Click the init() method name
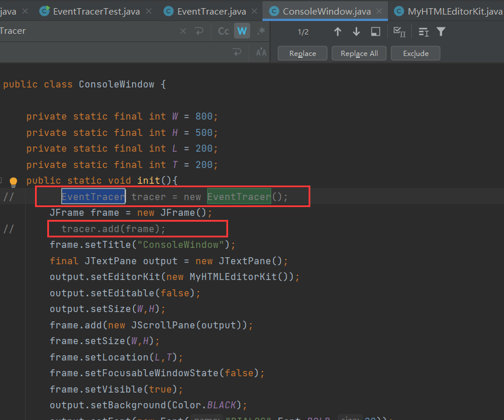This screenshot has height=420, width=504. (x=149, y=180)
